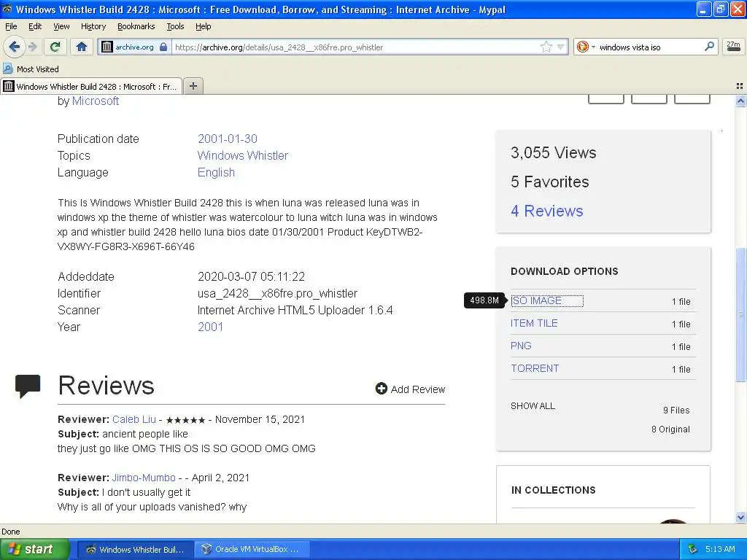Switch to Oracle VM VirtualBox taskbar window

253,550
